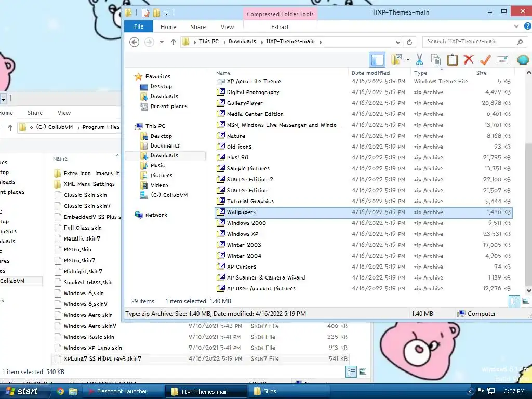
Task: Open the Folder Options toolbar icon
Action: click(x=396, y=60)
